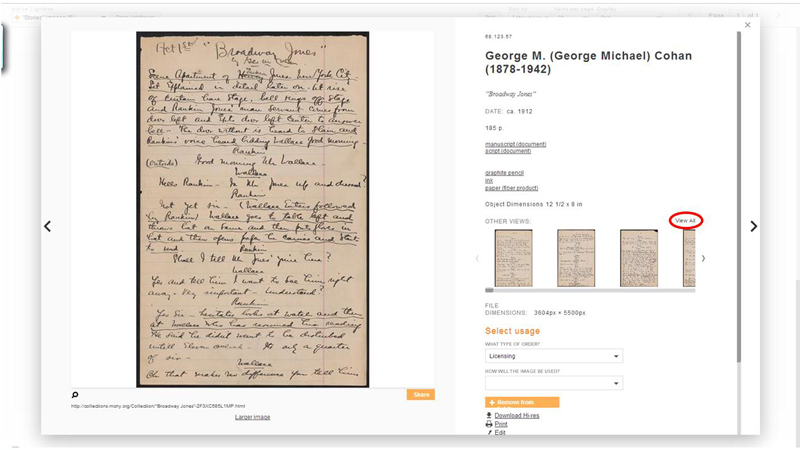
Task: Click the View All link
Action: [685, 220]
